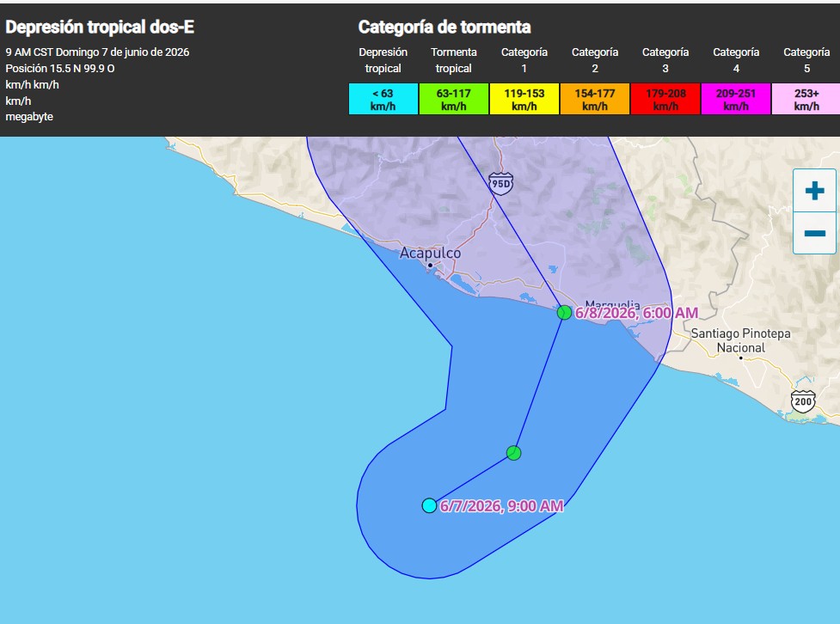This screenshot has width=840, height=624.
Task: Click the magenta '209-251 km/h' category 4 swatch
Action: 736,99
